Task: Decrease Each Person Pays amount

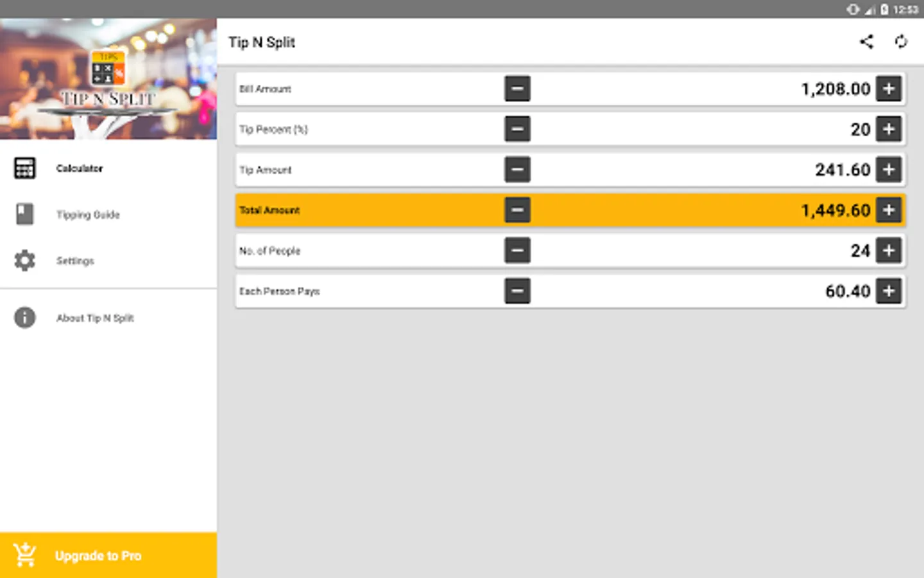Action: [517, 291]
